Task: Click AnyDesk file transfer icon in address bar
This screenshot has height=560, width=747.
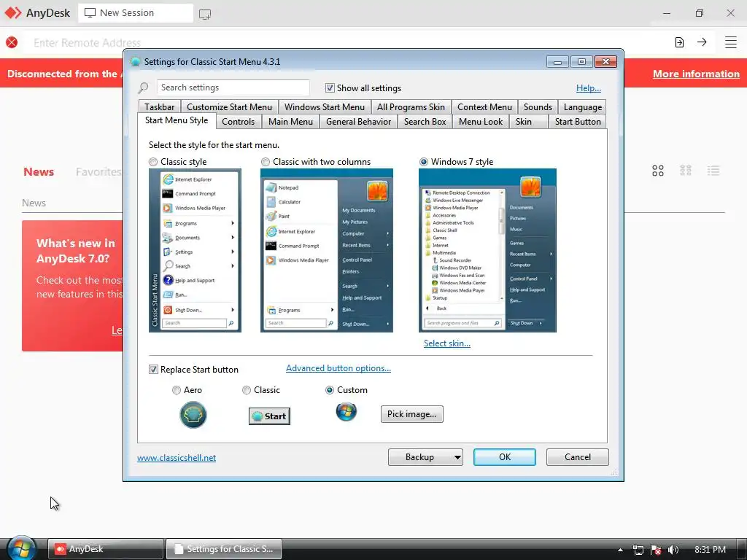Action: (679, 42)
